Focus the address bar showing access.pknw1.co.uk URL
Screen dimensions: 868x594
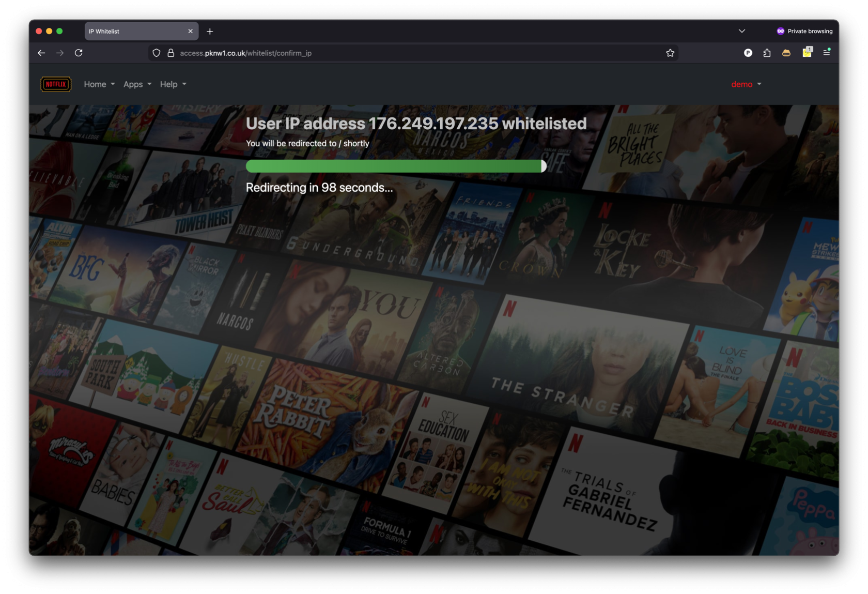point(413,53)
